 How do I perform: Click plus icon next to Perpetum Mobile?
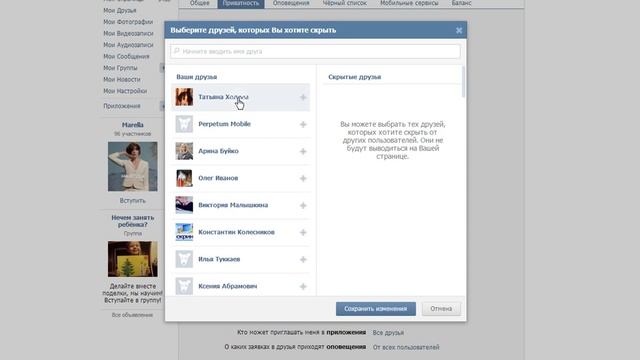coord(303,124)
